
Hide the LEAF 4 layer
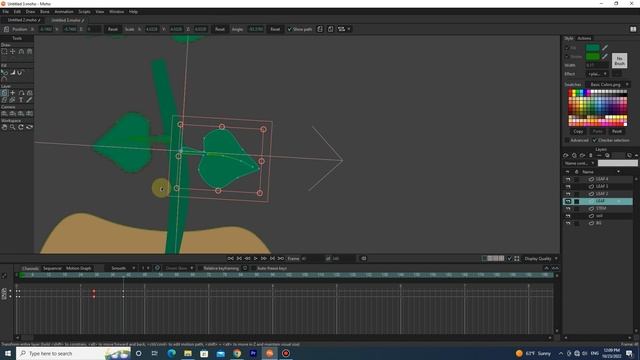[x=568, y=179]
